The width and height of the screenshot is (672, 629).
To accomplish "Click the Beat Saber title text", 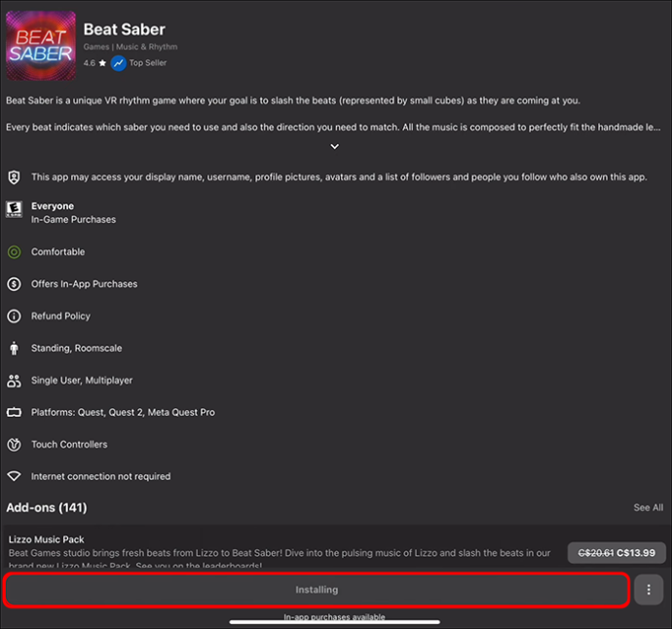I will (125, 29).
